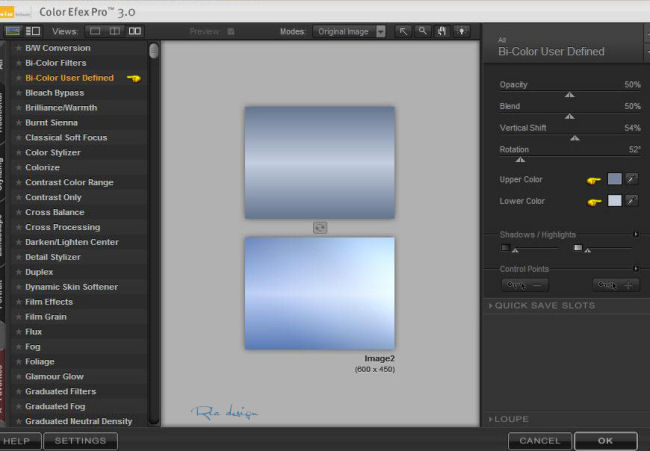This screenshot has height=451, width=650.
Task: Toggle the Preview checkbox
Action: tap(231, 32)
